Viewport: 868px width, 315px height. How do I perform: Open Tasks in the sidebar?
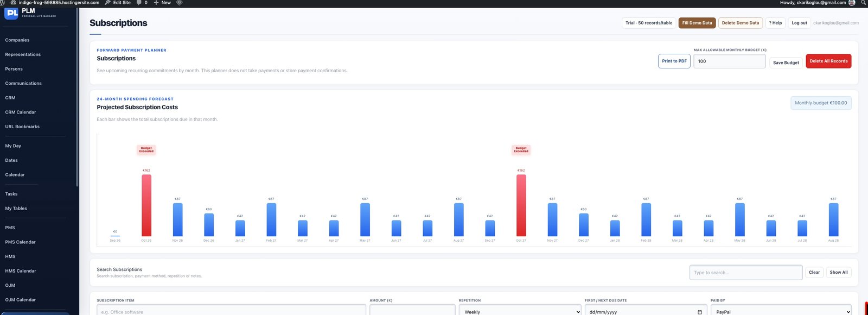click(11, 194)
